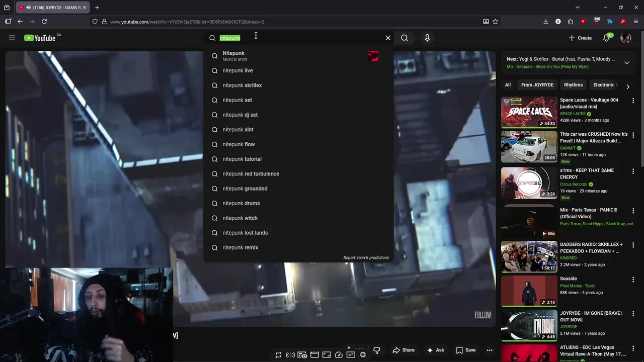This screenshot has width=644, height=362.
Task: Open options for the Altezza Build video
Action: [633, 135]
